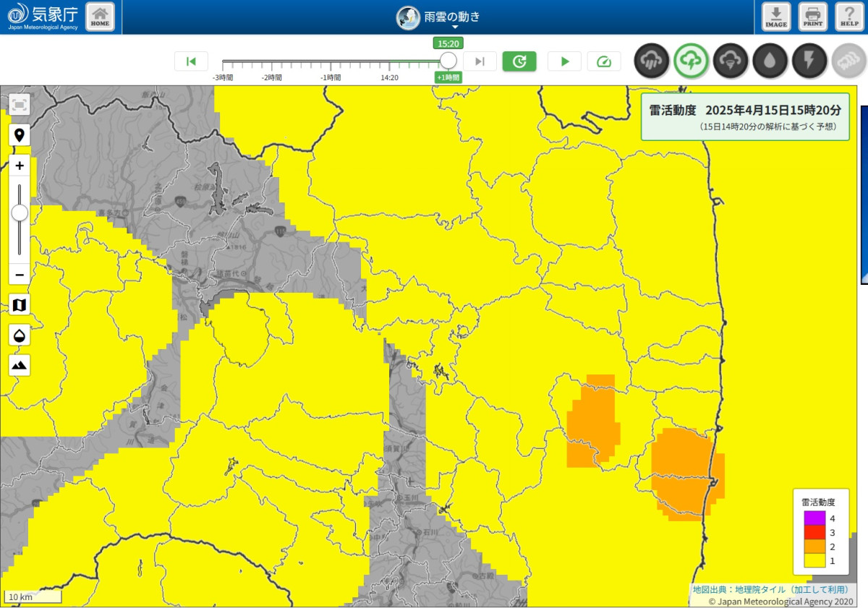Open the HELP page
The image size is (868, 608).
coord(850,17)
